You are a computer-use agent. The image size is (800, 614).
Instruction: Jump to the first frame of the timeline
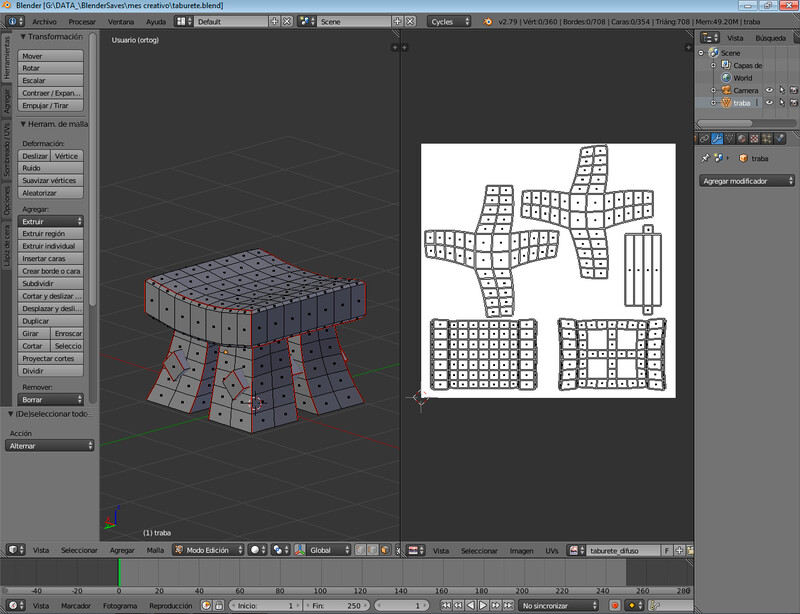pyautogui.click(x=447, y=605)
